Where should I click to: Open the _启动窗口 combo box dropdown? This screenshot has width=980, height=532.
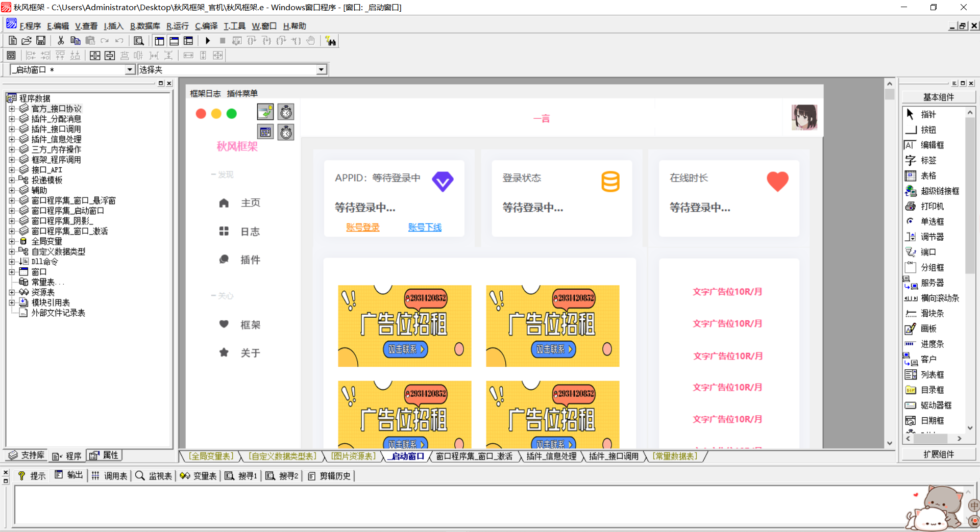(130, 70)
